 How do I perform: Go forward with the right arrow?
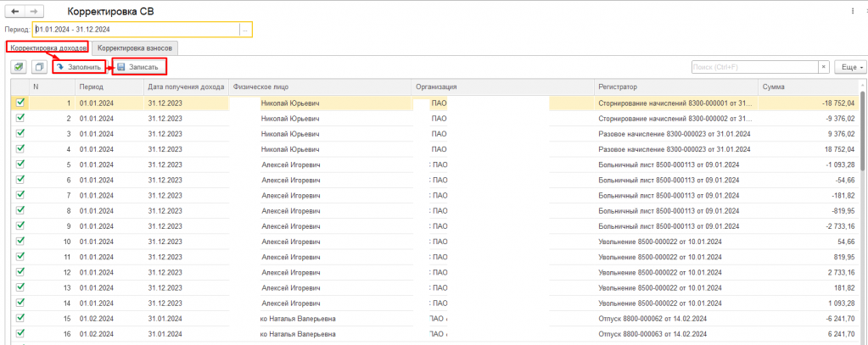pos(34,12)
